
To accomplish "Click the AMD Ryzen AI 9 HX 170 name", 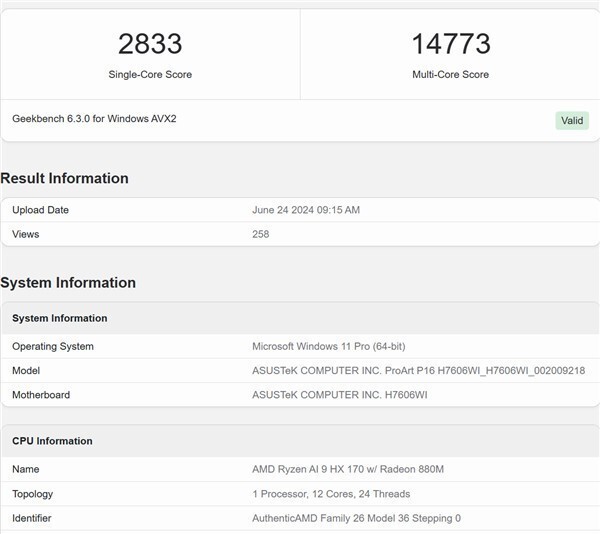I will tap(348, 469).
